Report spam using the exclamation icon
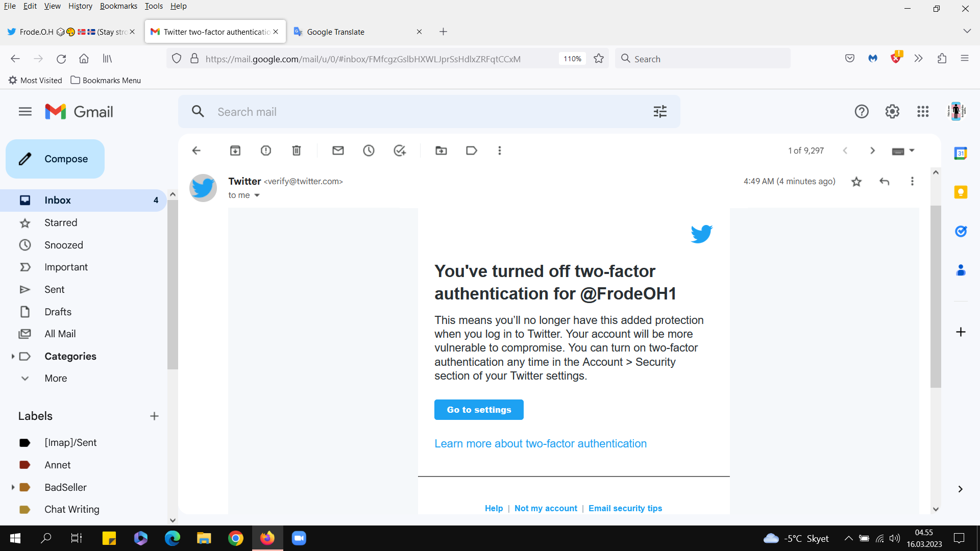 [x=266, y=151]
